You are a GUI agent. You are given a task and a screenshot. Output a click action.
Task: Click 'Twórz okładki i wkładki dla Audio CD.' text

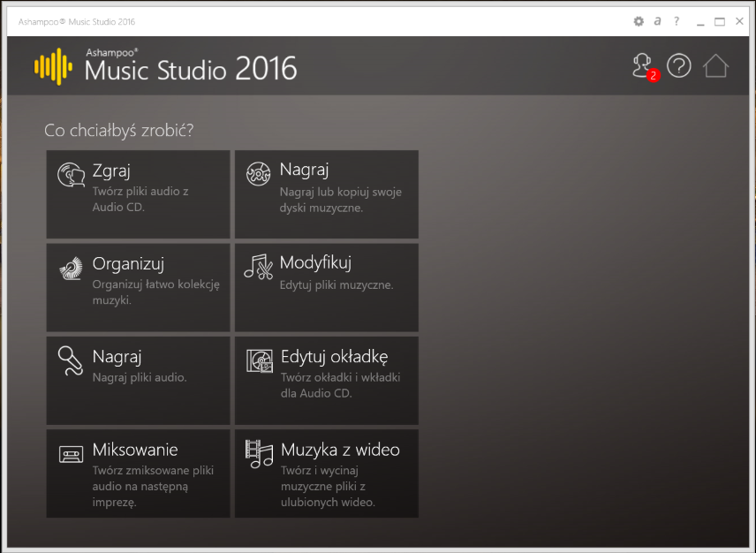(x=340, y=385)
